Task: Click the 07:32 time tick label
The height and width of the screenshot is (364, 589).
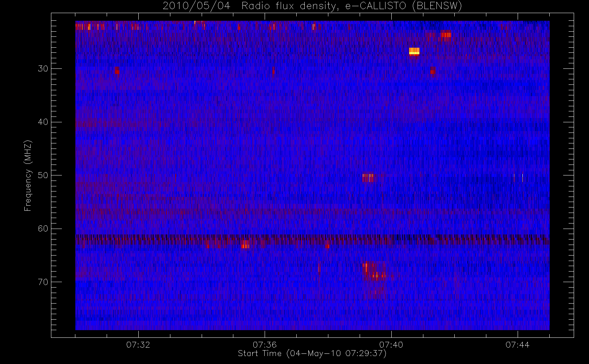Action: coord(138,345)
